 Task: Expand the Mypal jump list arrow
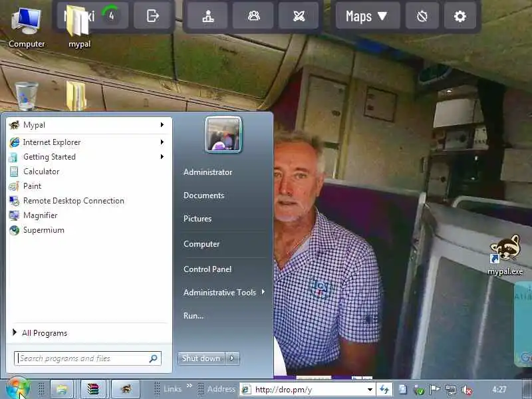[162, 125]
